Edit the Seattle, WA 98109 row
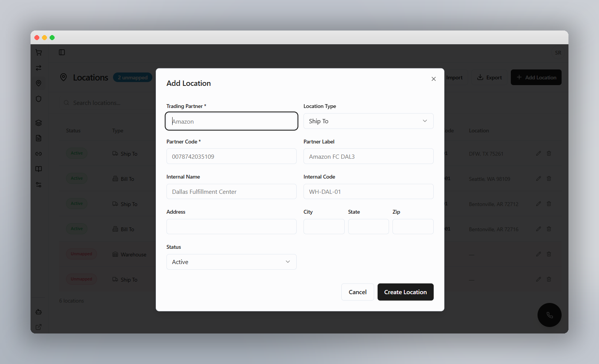Screen dimensions: 599x364 pyautogui.click(x=538, y=179)
